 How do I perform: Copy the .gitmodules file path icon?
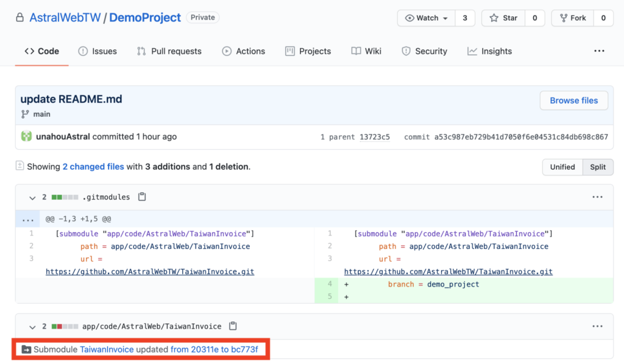142,197
